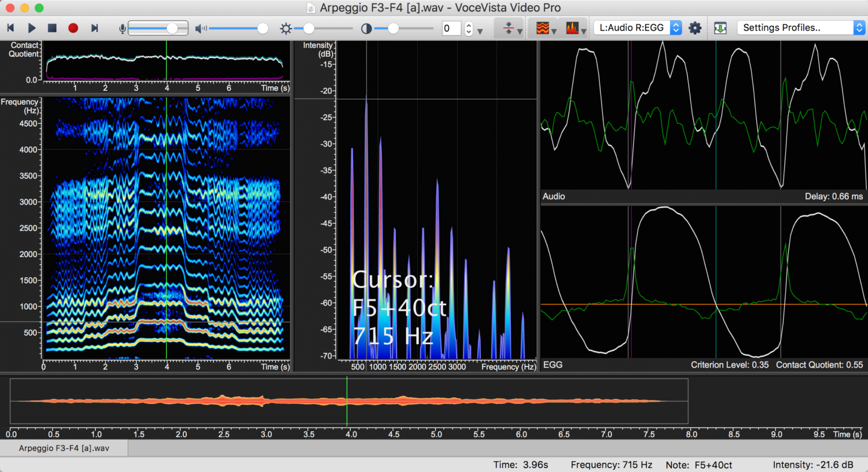Select the power spectrum display icon

pyautogui.click(x=571, y=27)
